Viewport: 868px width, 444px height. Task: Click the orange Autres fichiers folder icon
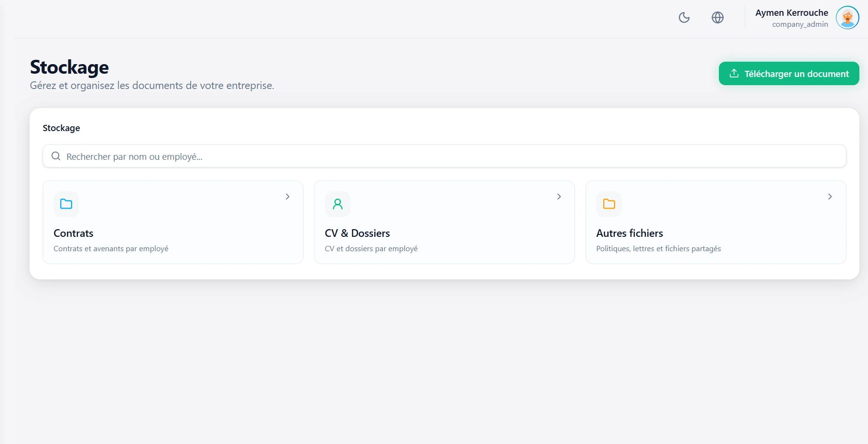click(609, 204)
